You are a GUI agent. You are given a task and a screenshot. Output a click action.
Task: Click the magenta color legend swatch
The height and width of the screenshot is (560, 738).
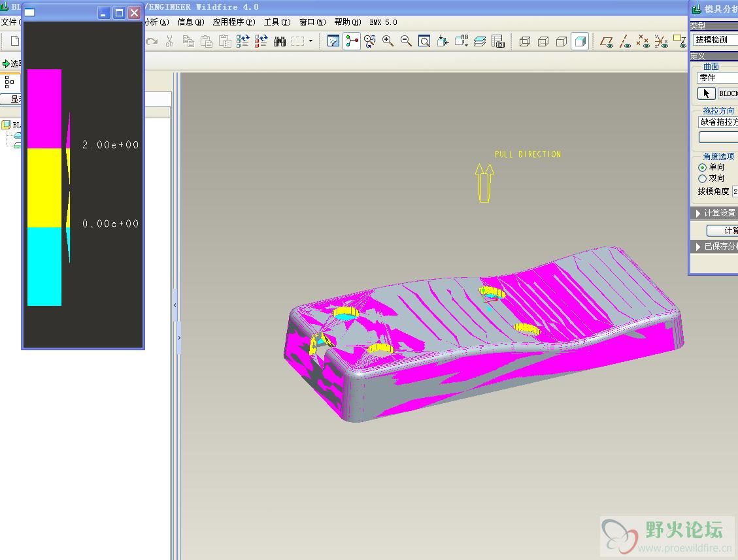[44, 108]
